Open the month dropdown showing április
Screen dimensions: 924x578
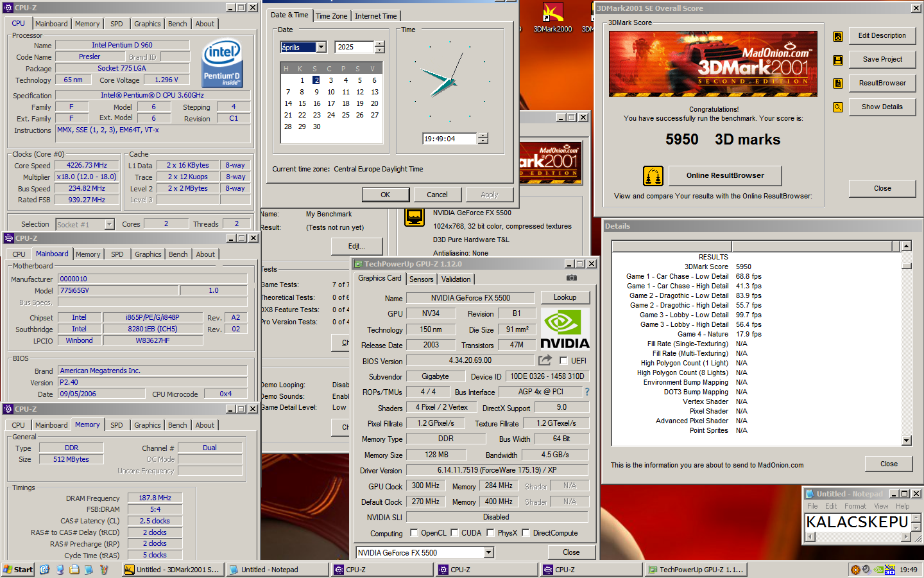[x=321, y=47]
